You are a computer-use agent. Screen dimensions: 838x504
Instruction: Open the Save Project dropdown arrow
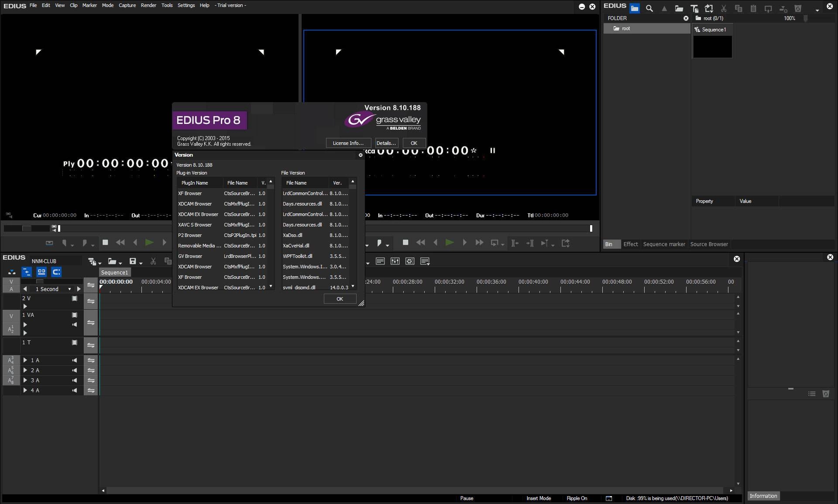[x=141, y=263]
